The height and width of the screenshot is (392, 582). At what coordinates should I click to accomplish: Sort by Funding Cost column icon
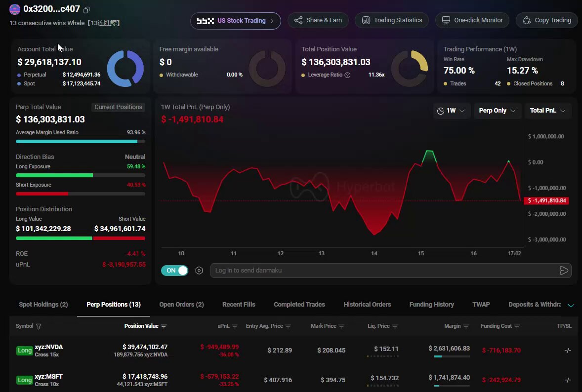517,326
